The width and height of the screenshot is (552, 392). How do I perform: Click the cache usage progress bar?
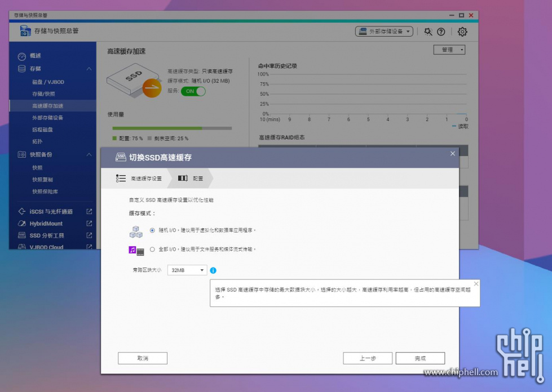pyautogui.click(x=172, y=128)
